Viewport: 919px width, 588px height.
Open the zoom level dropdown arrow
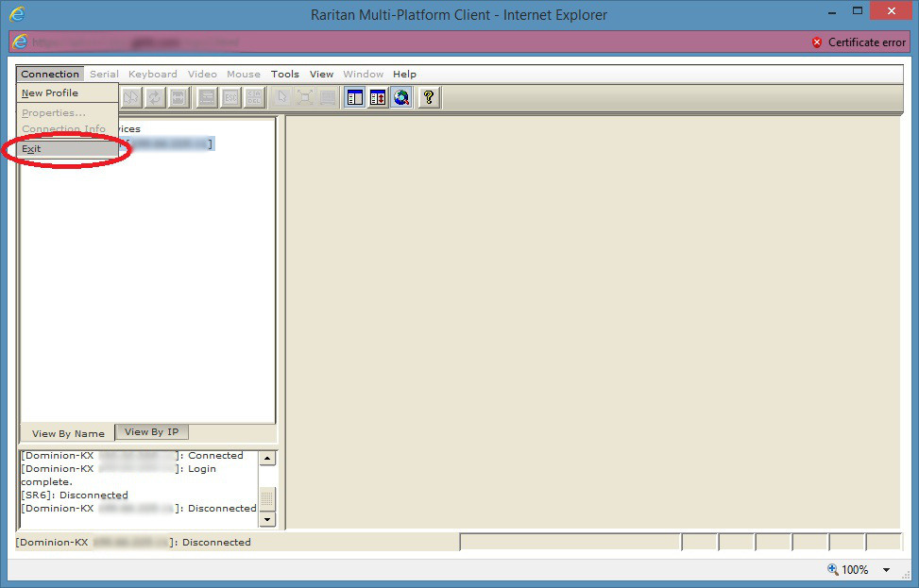pos(886,570)
